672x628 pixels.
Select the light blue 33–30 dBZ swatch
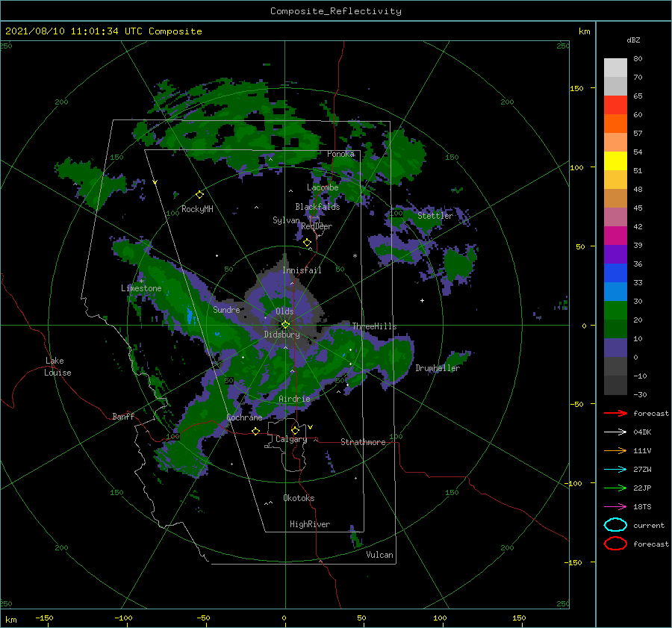(615, 291)
